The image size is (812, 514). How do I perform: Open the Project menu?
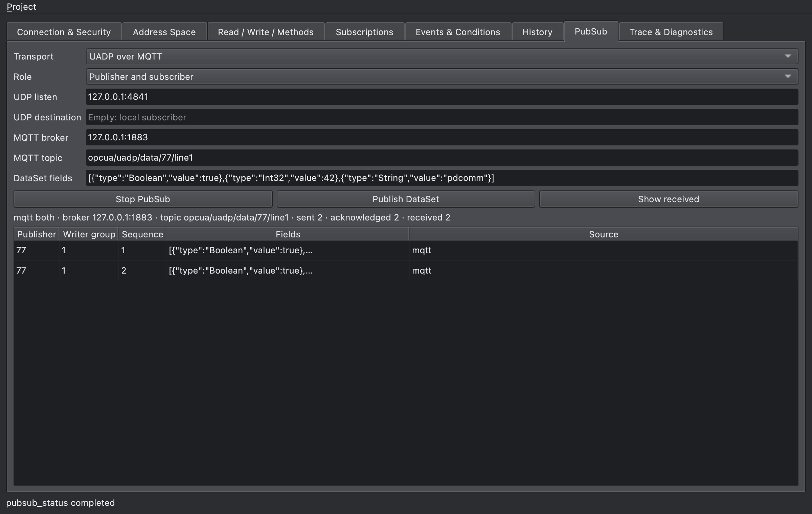click(x=21, y=7)
